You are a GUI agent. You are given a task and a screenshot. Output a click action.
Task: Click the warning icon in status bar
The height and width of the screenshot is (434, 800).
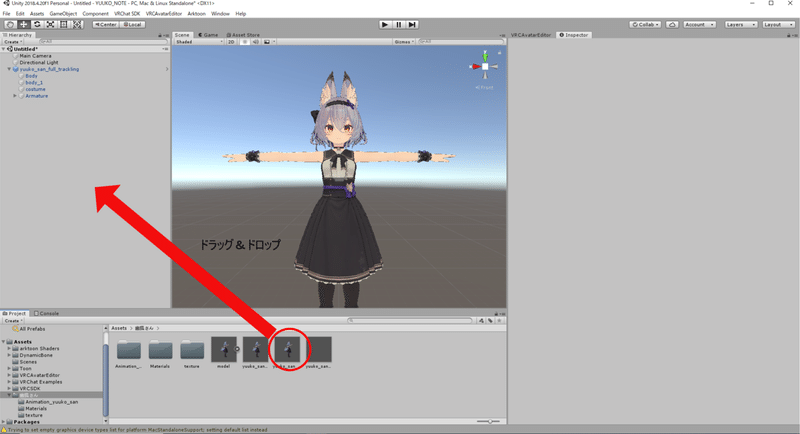coord(4,430)
